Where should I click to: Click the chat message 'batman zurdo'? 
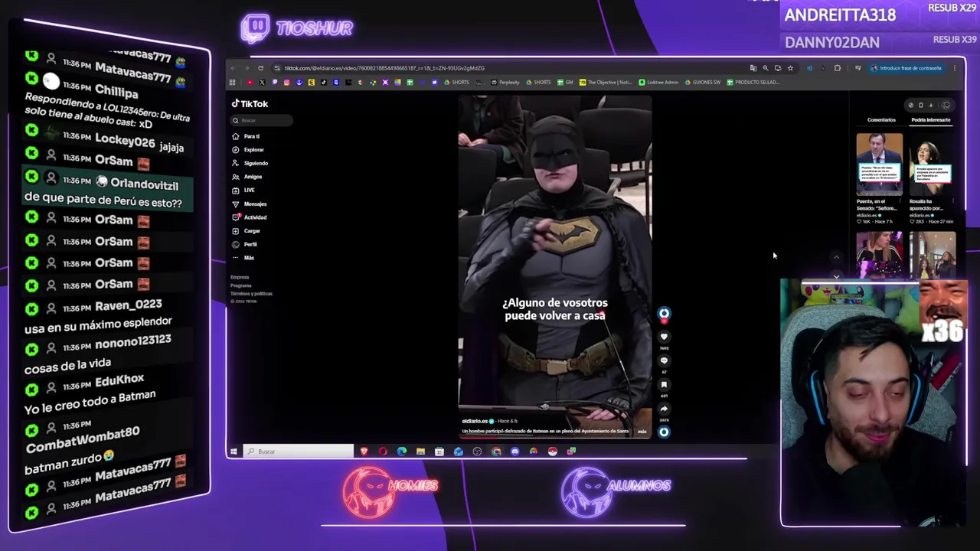coord(69,460)
